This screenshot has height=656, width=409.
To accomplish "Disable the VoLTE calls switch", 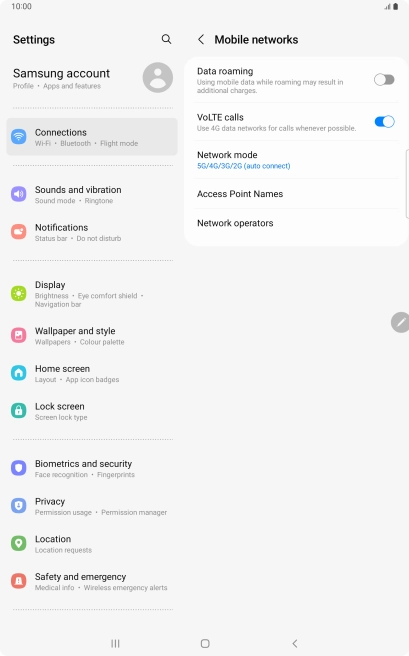I will 384,122.
